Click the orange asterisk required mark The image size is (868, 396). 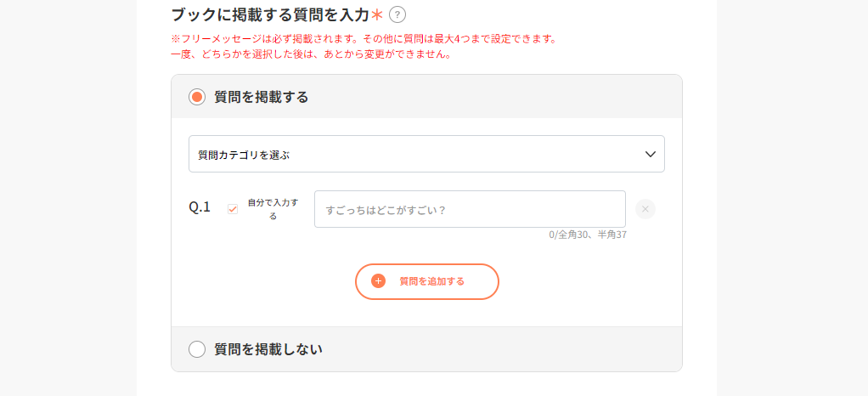[377, 15]
